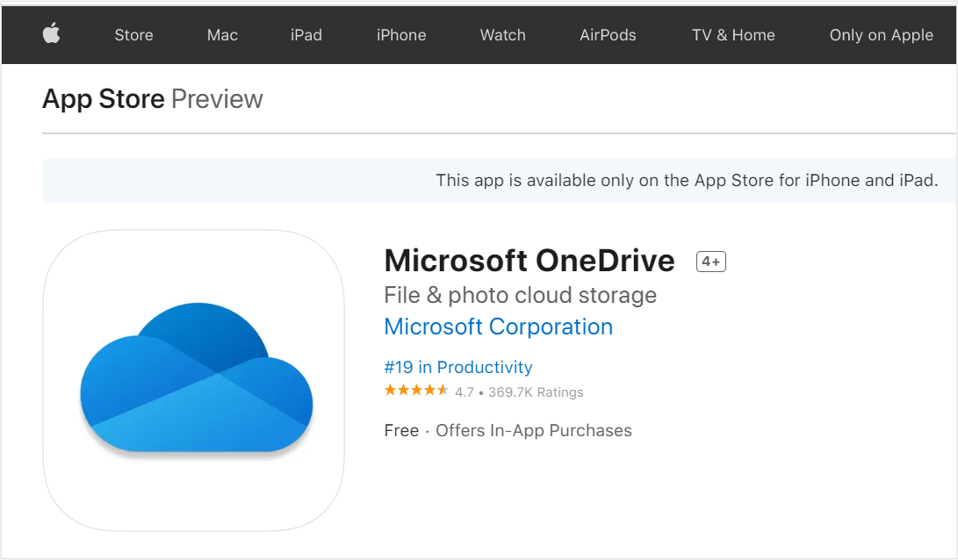Choose Only on Apple menu item
Image resolution: width=958 pixels, height=560 pixels.
click(881, 35)
